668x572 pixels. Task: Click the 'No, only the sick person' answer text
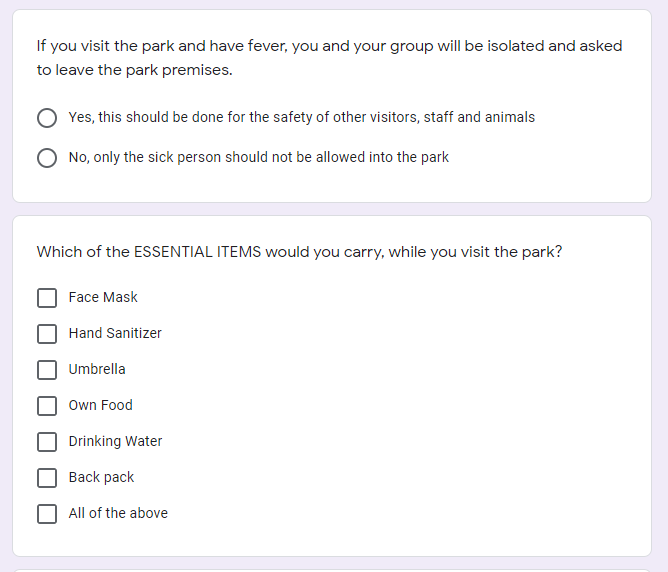pos(258,157)
